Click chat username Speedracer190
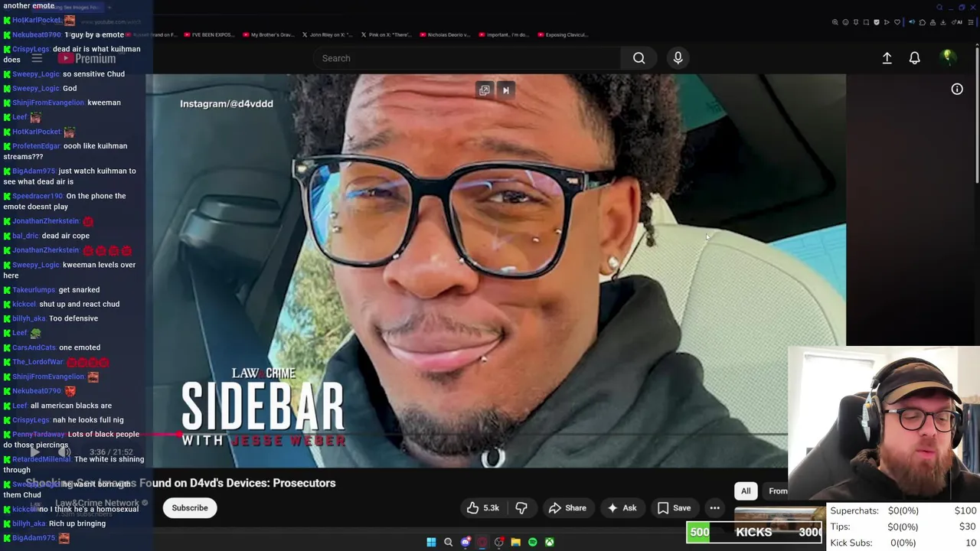The height and width of the screenshot is (551, 980). tap(38, 196)
